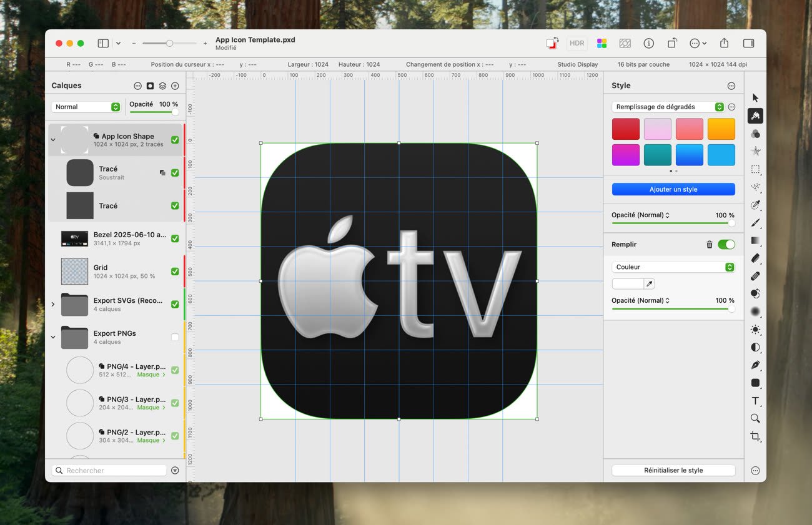Click the Rechercher search field
This screenshot has height=525, width=812.
[109, 471]
